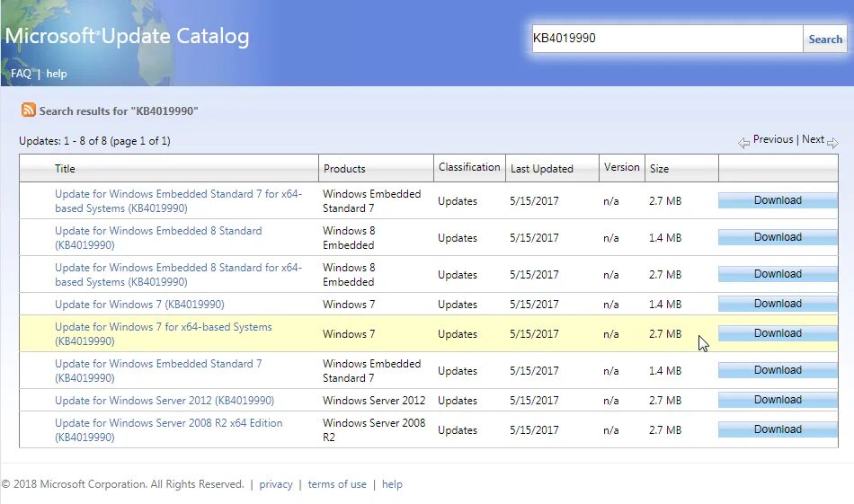Screen dimensions: 854x504
Task: Go to the Next results page
Action: (x=813, y=139)
